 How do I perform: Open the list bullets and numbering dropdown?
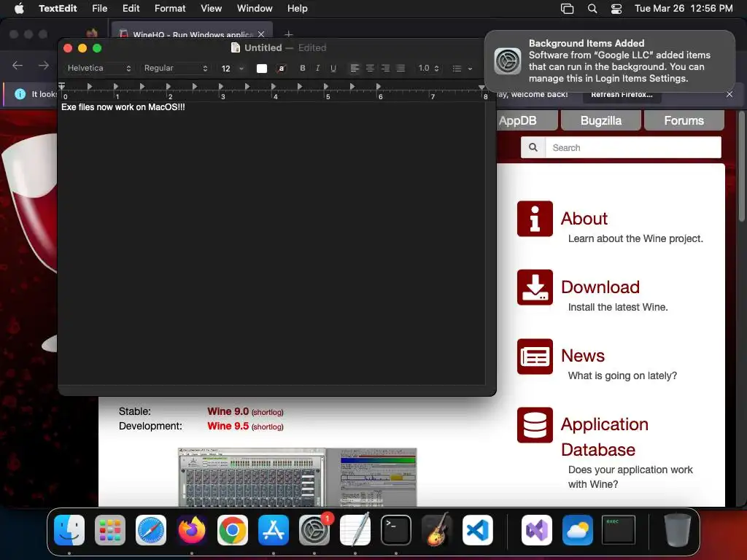462,68
